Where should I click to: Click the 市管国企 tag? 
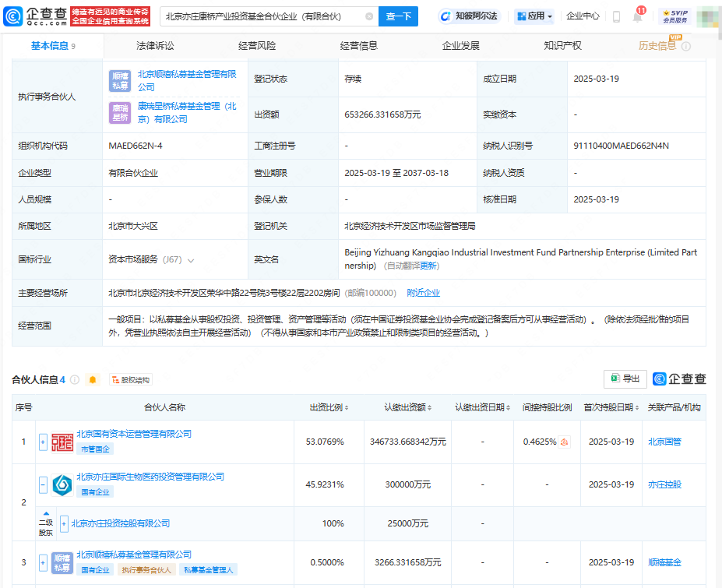coord(95,449)
